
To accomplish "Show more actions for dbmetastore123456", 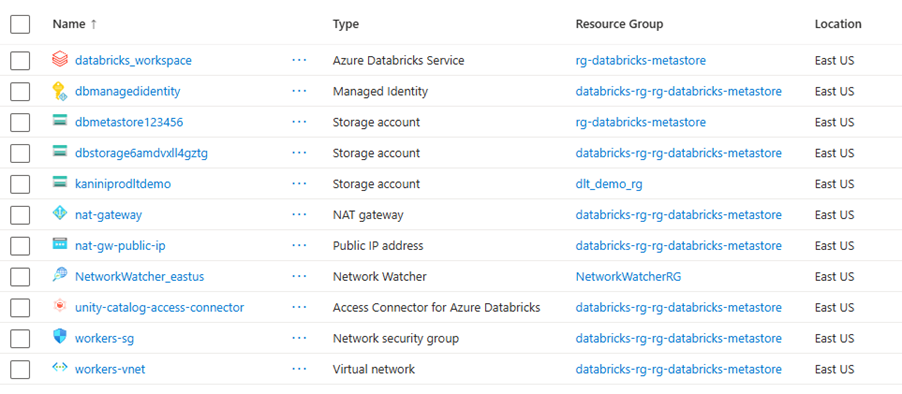I will pyautogui.click(x=299, y=122).
